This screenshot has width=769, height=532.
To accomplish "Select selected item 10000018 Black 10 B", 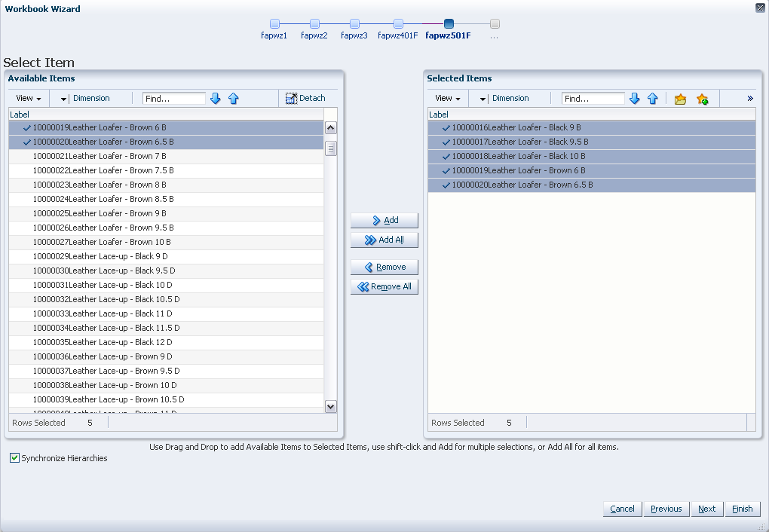I will (592, 156).
